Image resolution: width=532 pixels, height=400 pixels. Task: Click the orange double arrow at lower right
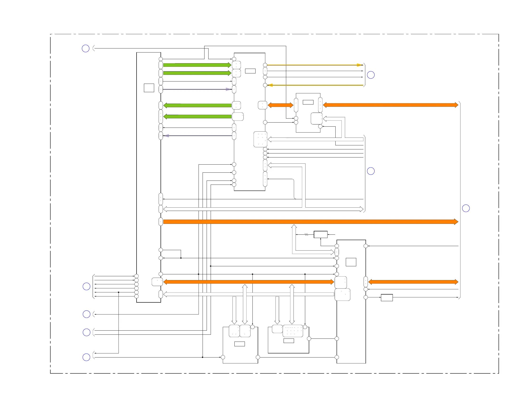[413, 282]
